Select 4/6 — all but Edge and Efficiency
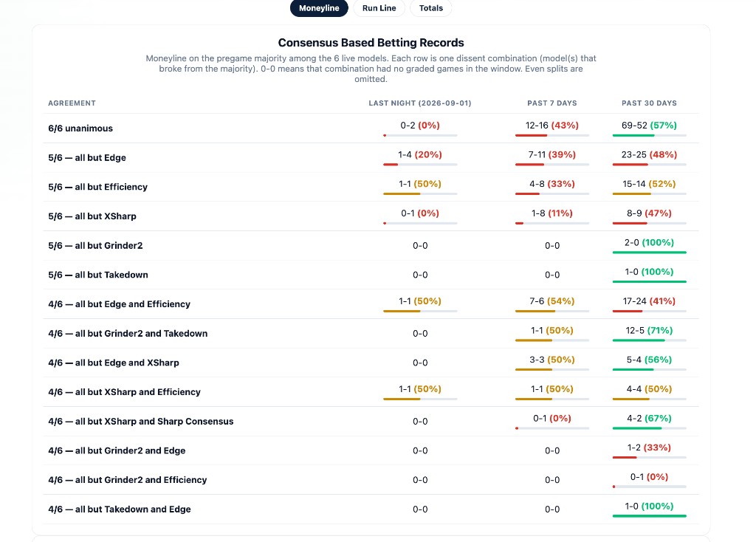Image resolution: width=756 pixels, height=542 pixels. 119,304
